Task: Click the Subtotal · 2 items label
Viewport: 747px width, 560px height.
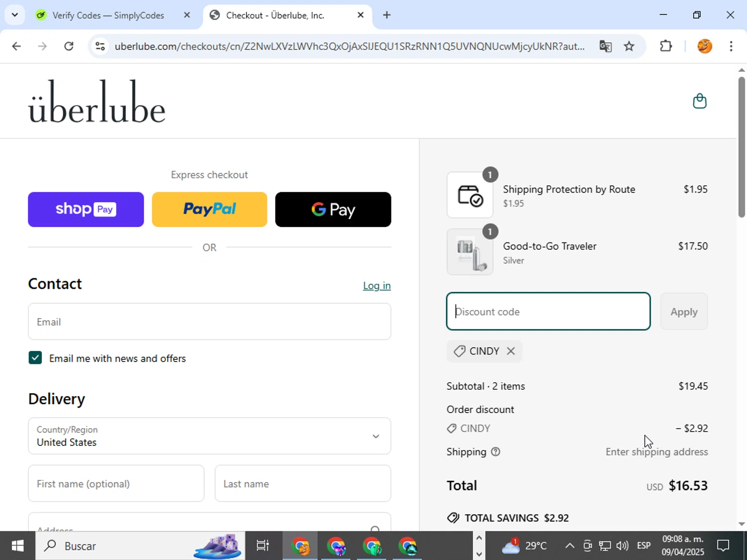Action: point(486,386)
